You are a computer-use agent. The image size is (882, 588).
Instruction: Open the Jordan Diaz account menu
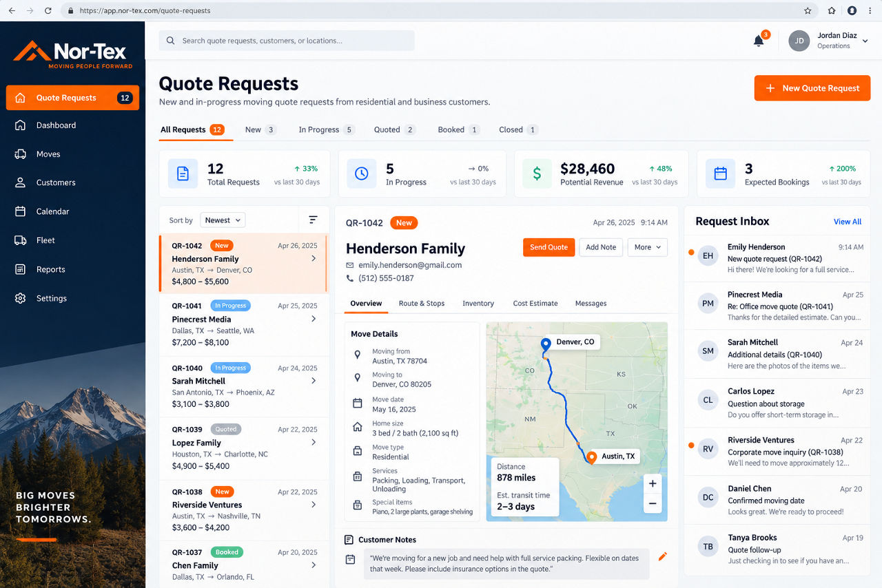coord(828,41)
